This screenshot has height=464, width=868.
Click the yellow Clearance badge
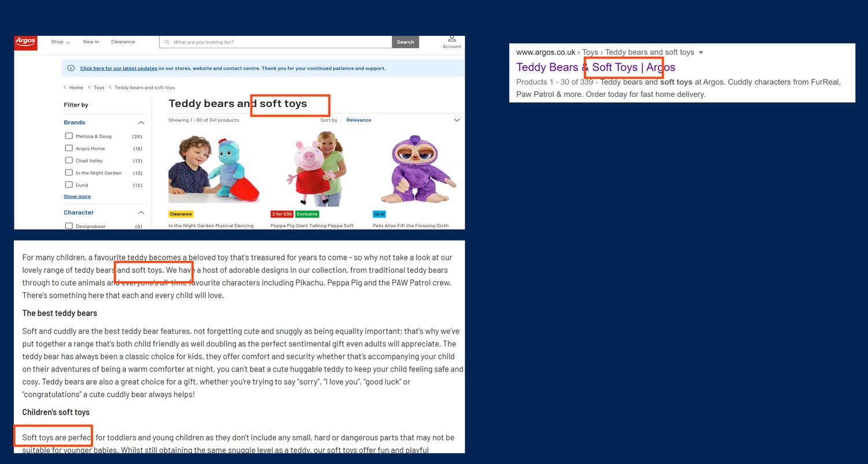pos(181,214)
